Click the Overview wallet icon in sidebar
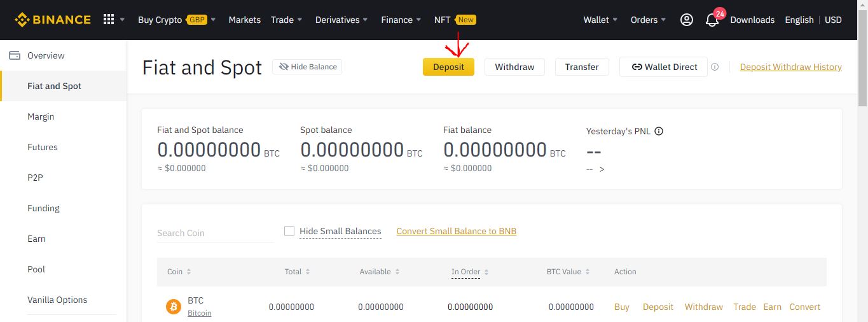 click(x=15, y=55)
